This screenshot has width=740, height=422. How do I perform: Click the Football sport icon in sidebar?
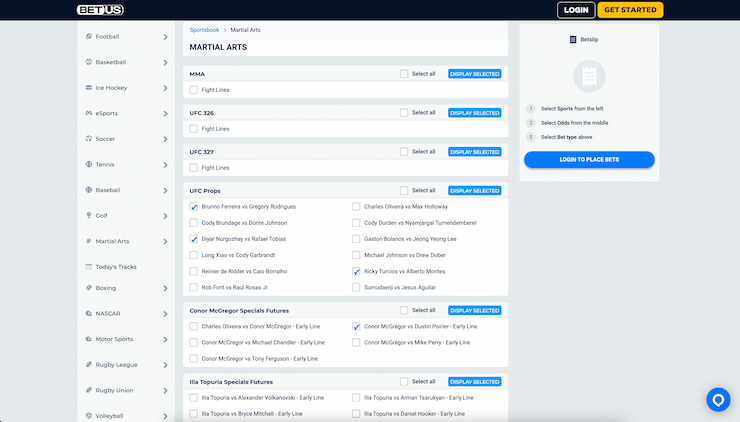tap(89, 36)
